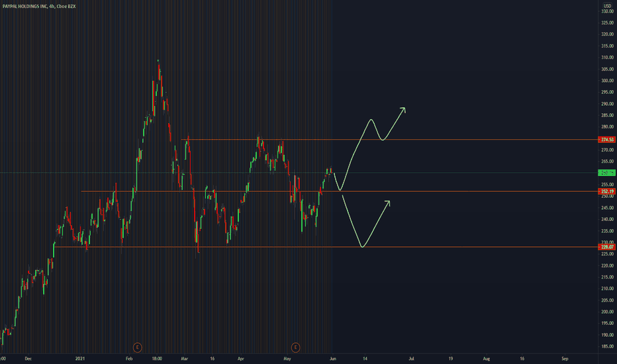
Task: Click the Jul label on time axis
Action: click(x=411, y=359)
